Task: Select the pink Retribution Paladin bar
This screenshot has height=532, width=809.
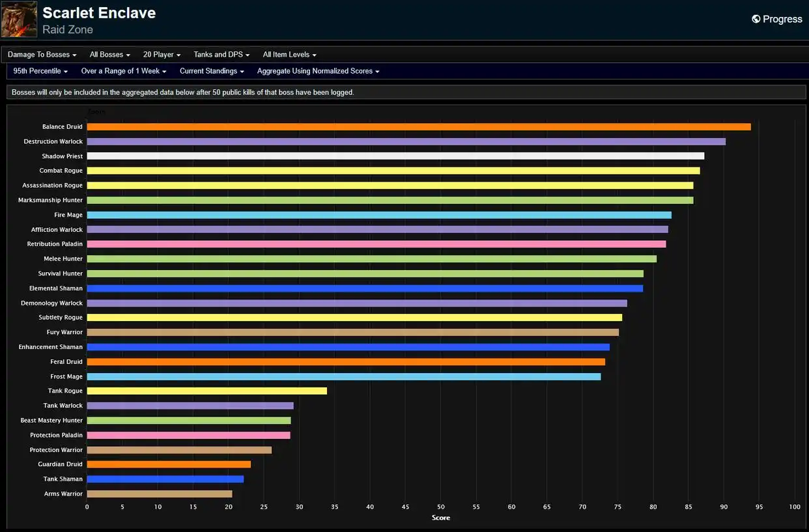Action: click(376, 244)
